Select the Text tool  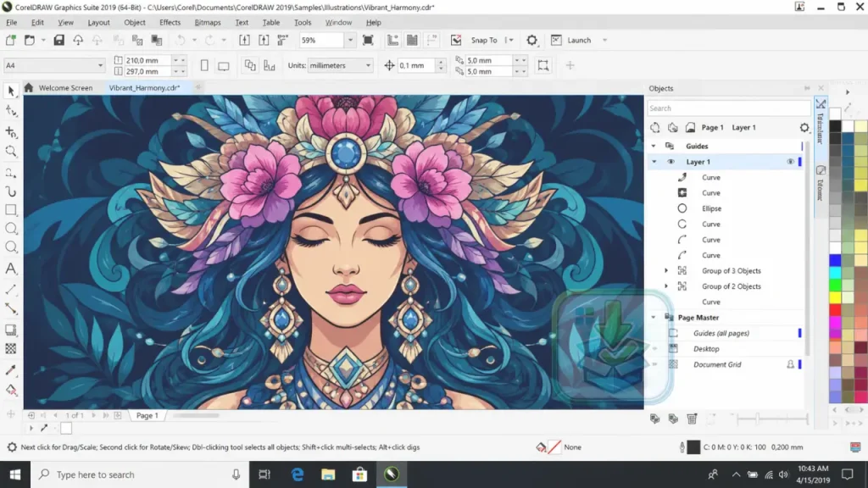[x=11, y=269]
